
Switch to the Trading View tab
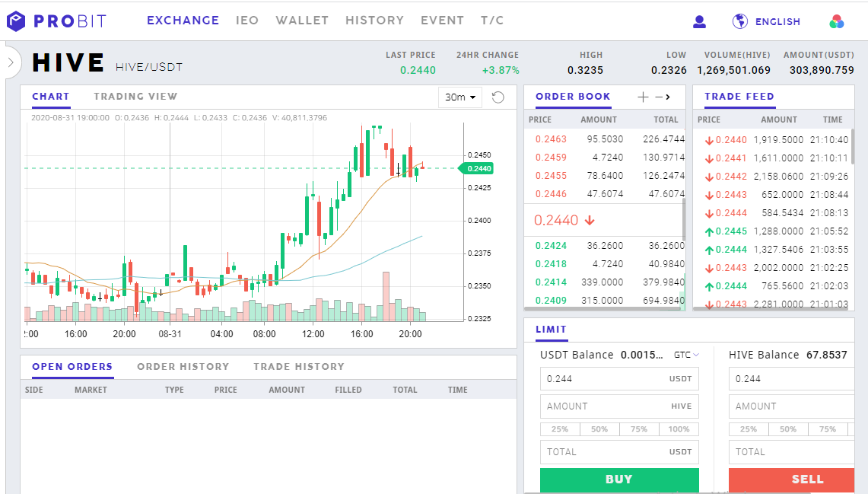pos(135,97)
